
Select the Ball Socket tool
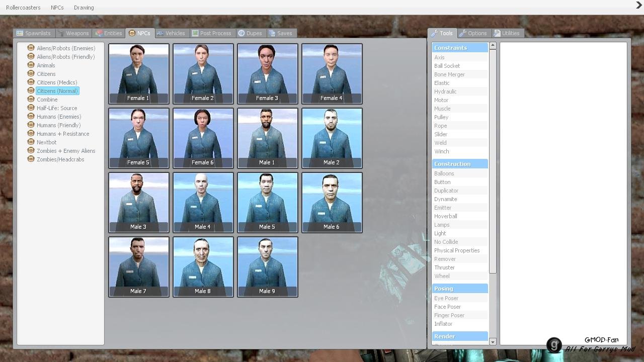click(x=460, y=66)
